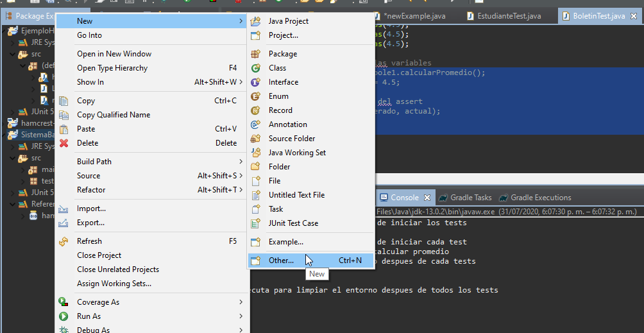This screenshot has width=644, height=333.
Task: Click the Copy icon in context menu
Action: (x=64, y=101)
